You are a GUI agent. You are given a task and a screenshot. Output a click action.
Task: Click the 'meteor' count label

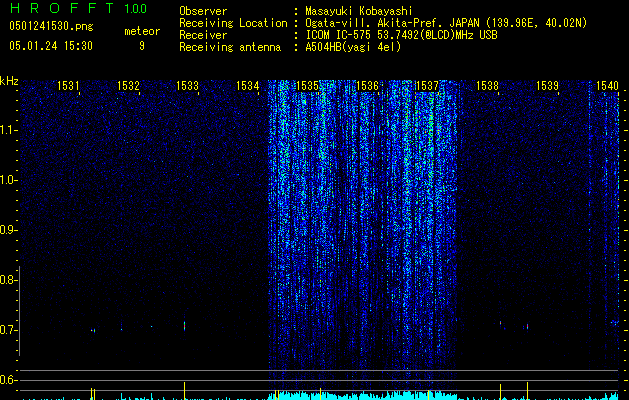(142, 31)
